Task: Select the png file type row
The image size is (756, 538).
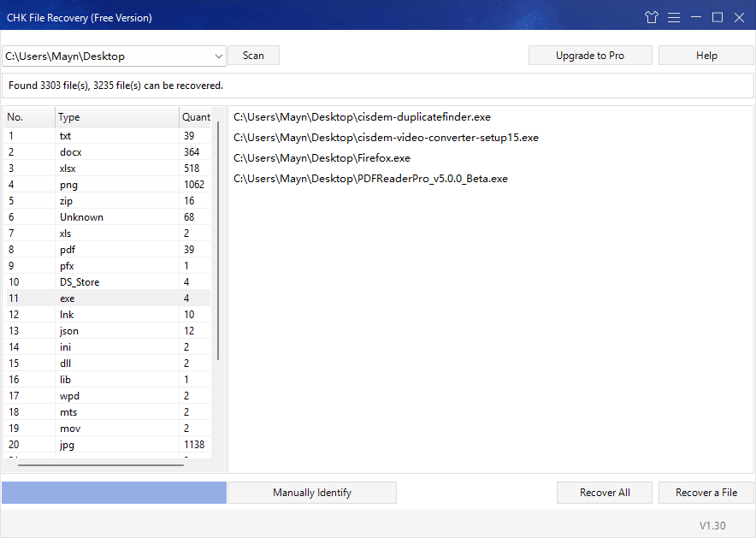Action: pyautogui.click(x=103, y=184)
